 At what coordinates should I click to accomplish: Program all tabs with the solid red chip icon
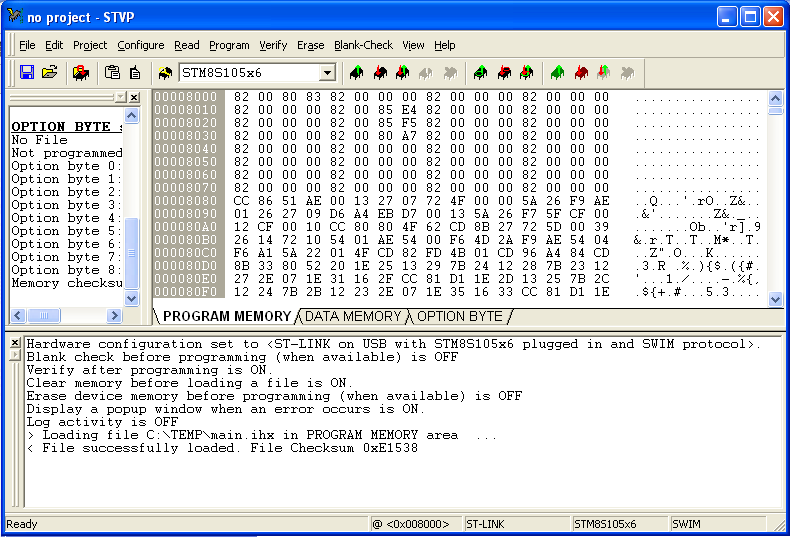click(x=581, y=73)
